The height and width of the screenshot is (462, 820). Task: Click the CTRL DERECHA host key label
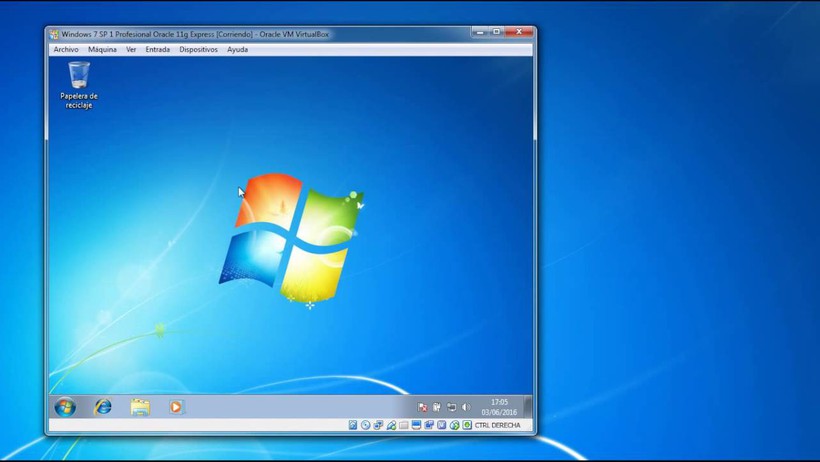pyautogui.click(x=497, y=425)
